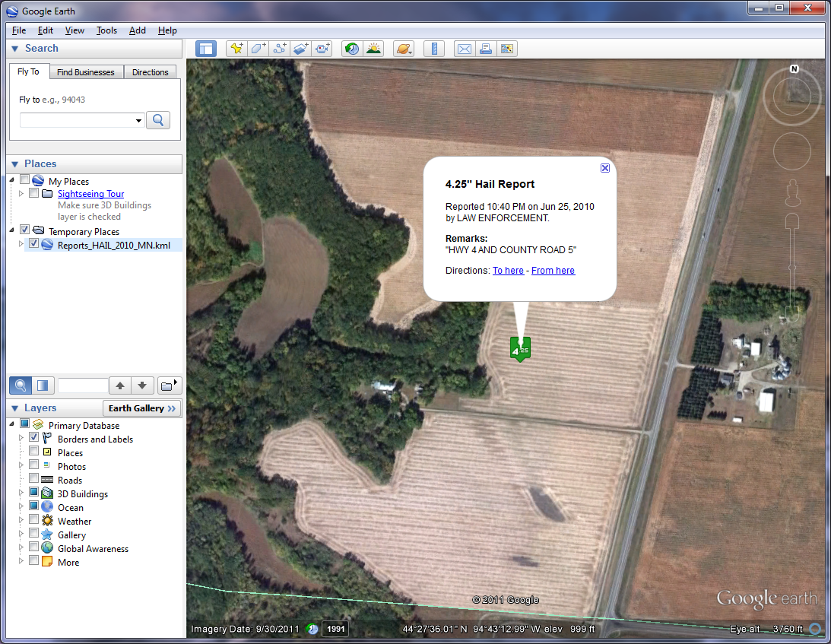Screen dimensions: 831x644
Task: Open the Edit menu
Action: point(45,30)
